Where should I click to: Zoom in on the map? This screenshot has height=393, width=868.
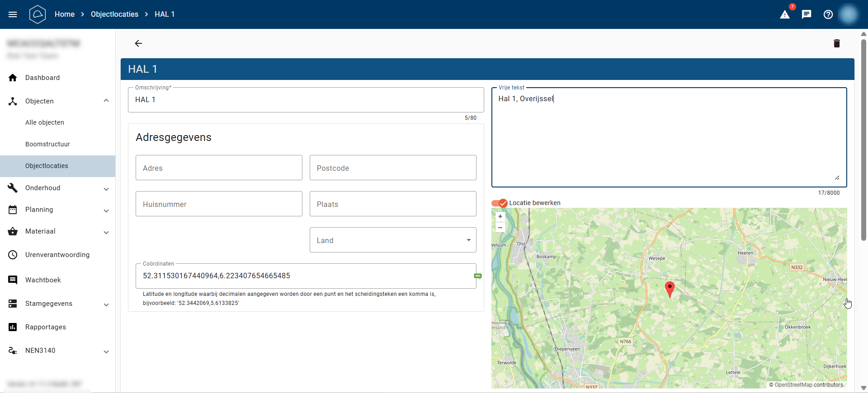click(x=500, y=216)
